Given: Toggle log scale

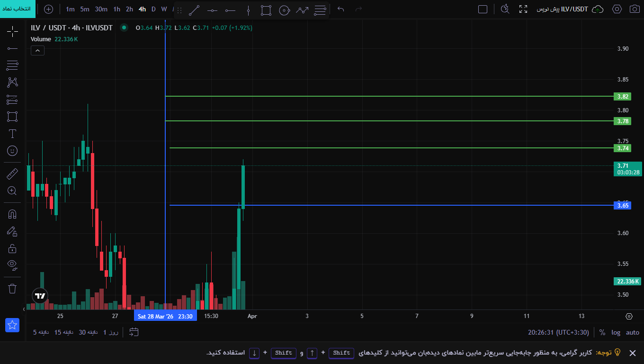Looking at the screenshot, I should (616, 332).
